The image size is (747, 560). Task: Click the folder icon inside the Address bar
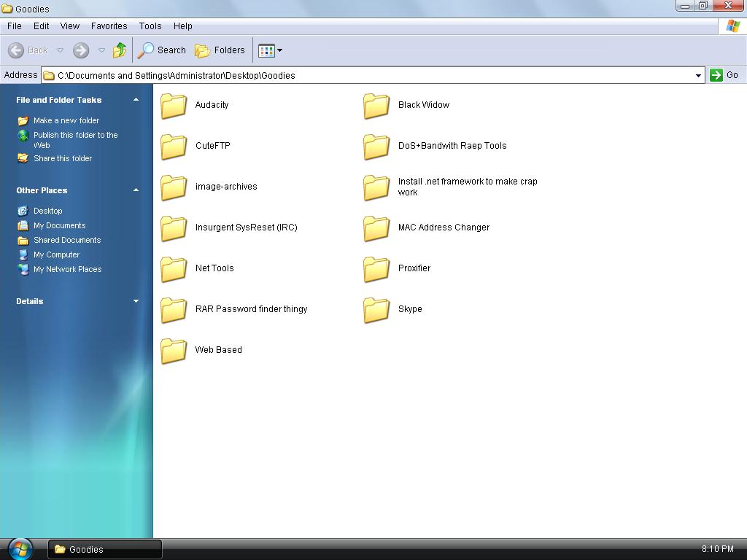49,76
